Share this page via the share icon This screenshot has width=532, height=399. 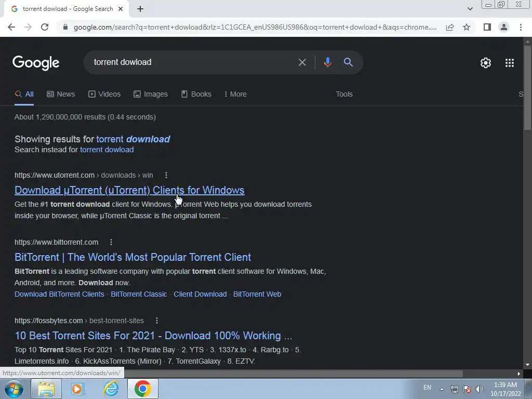point(450,27)
